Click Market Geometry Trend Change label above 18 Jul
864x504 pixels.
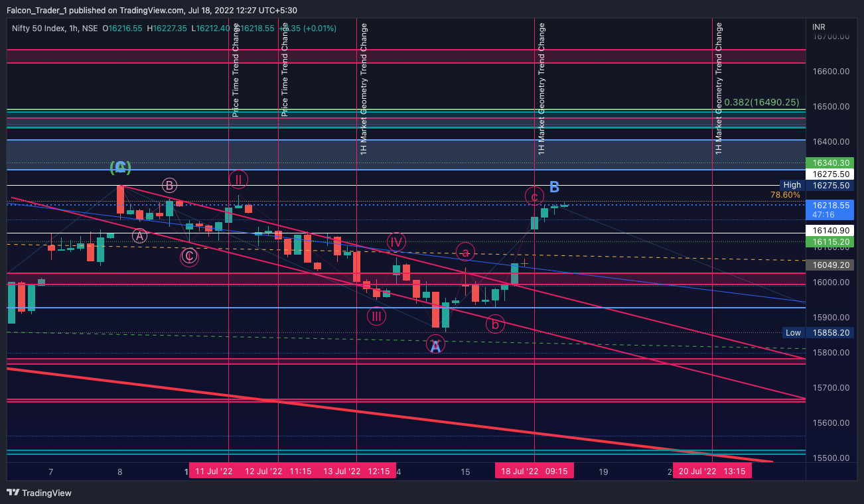[541, 89]
